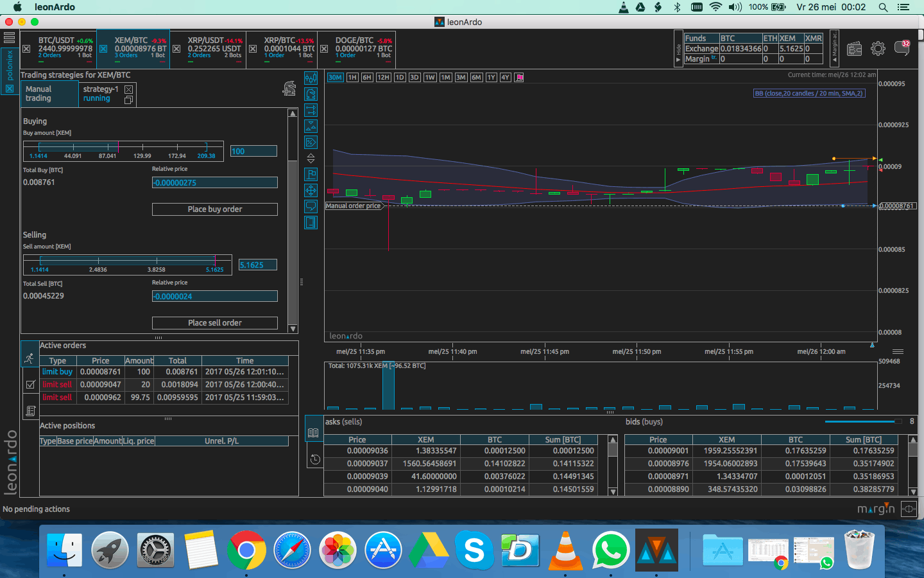Image resolution: width=924 pixels, height=578 pixels.
Task: Open settings via the gear icon
Action: (878, 49)
